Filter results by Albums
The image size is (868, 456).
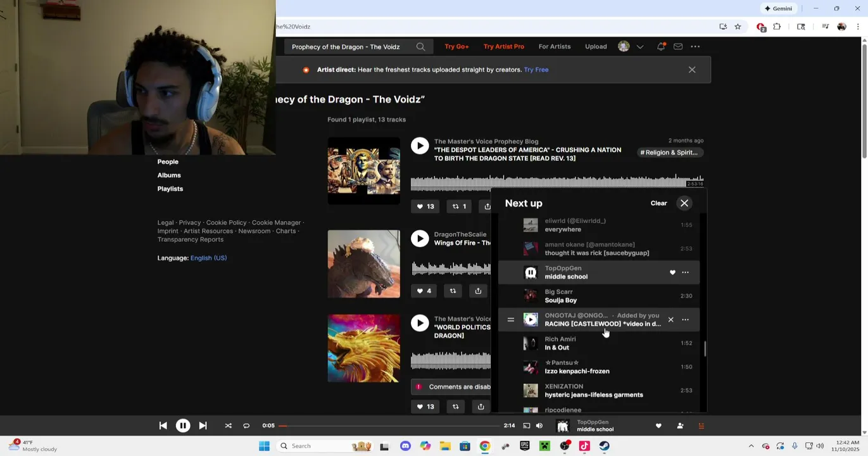(169, 175)
